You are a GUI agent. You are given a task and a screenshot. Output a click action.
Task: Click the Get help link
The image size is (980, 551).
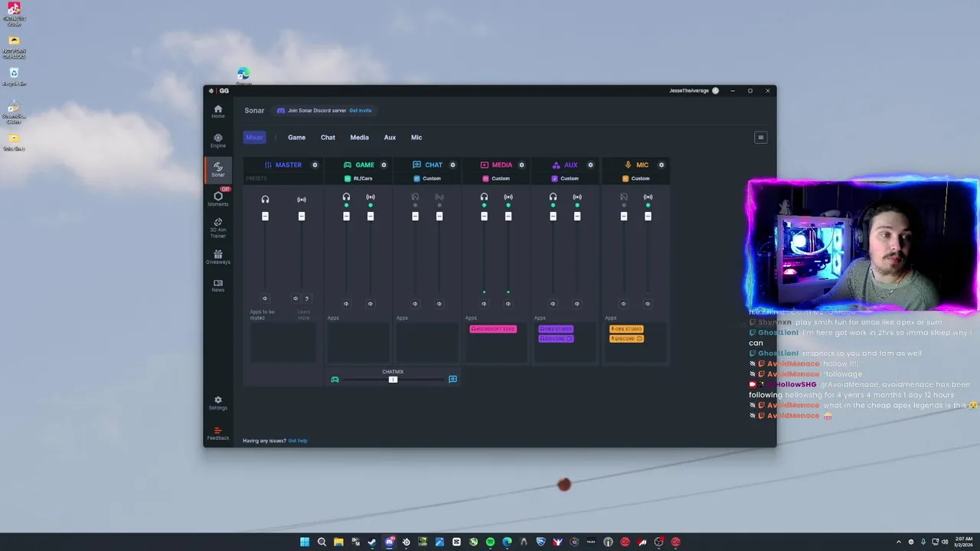(x=298, y=441)
